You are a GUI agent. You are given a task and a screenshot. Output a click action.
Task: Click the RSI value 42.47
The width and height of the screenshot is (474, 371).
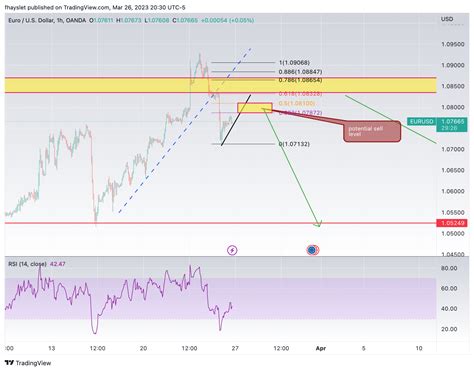[x=58, y=264]
